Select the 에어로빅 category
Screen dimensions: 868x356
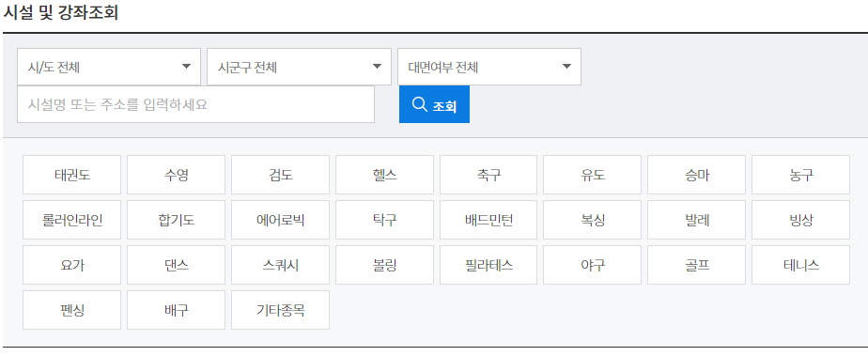tap(280, 220)
